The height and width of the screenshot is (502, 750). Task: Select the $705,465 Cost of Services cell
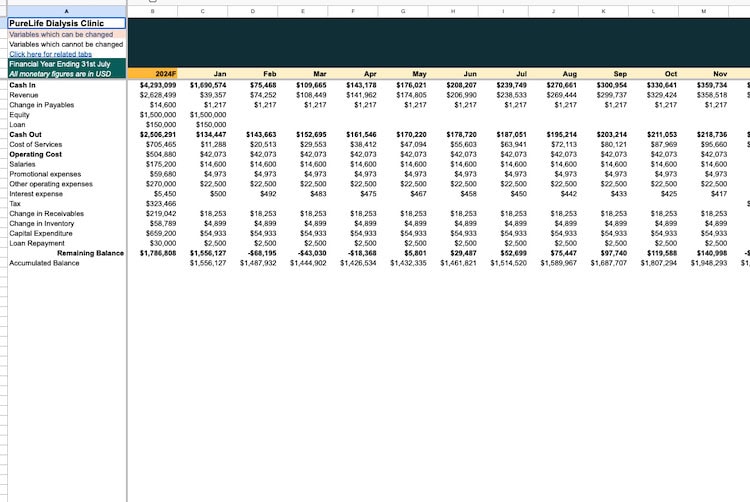[152, 144]
